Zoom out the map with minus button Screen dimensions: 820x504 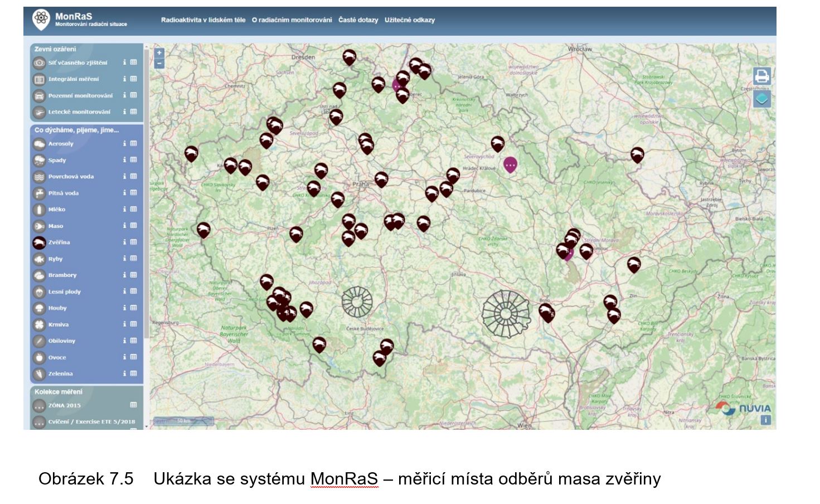[x=159, y=64]
